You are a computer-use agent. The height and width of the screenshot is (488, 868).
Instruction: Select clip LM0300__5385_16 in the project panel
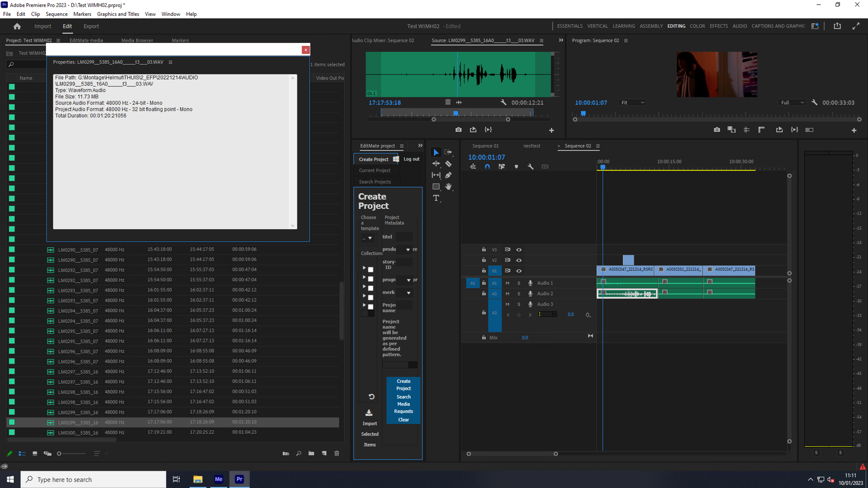click(x=78, y=432)
